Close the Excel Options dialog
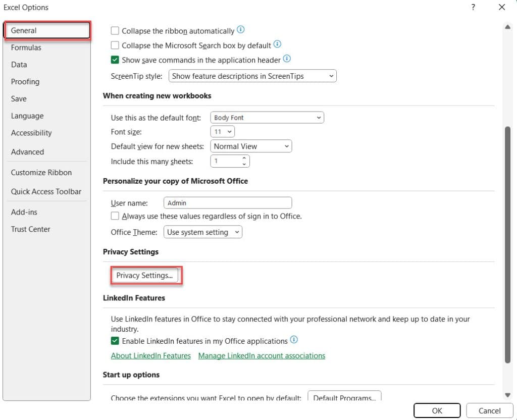The width and height of the screenshot is (517, 420). coord(502,7)
